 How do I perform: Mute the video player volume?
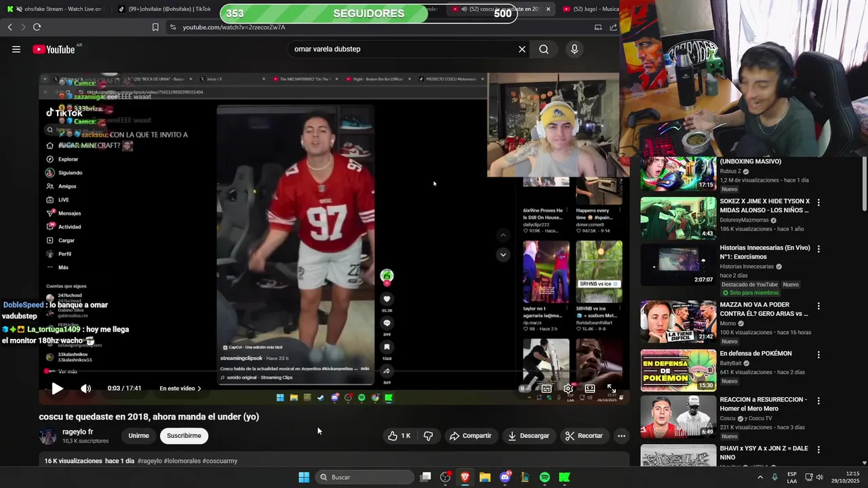click(85, 388)
